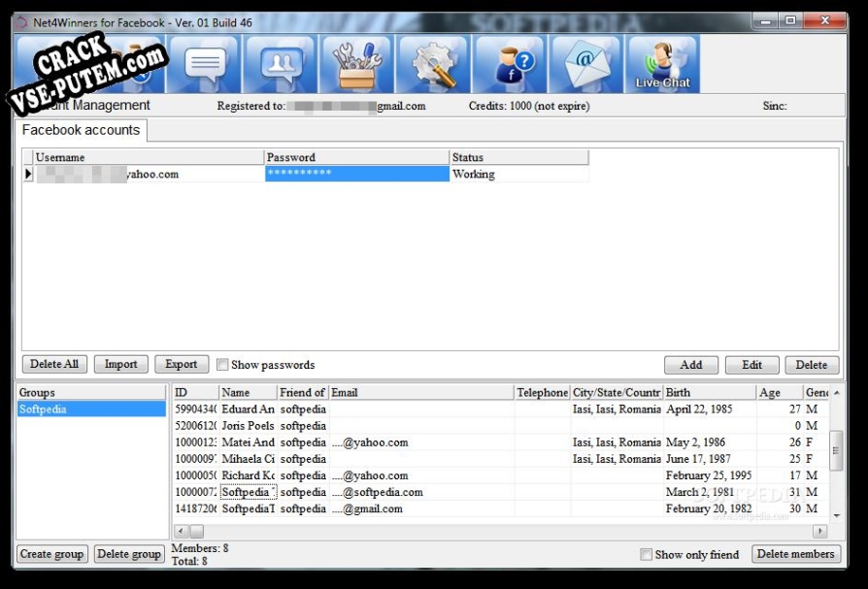The image size is (868, 589).
Task: Enable the Show passwords checkbox
Action: click(x=222, y=365)
